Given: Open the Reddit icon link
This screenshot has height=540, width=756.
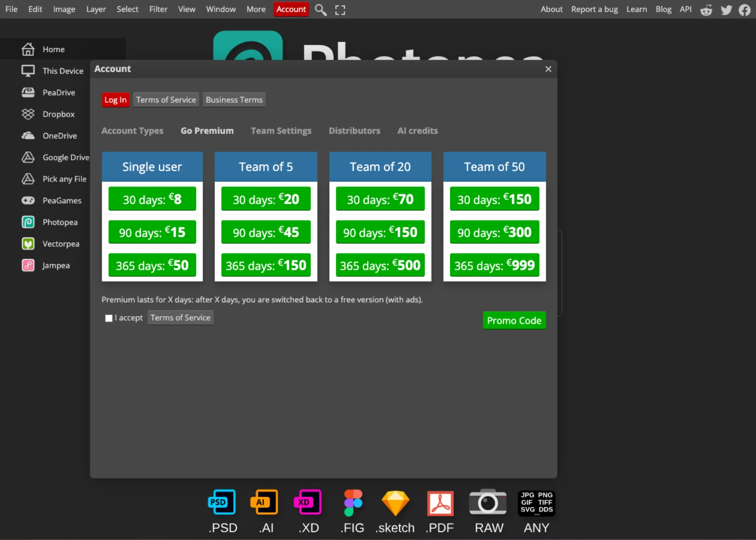Looking at the screenshot, I should pos(706,10).
